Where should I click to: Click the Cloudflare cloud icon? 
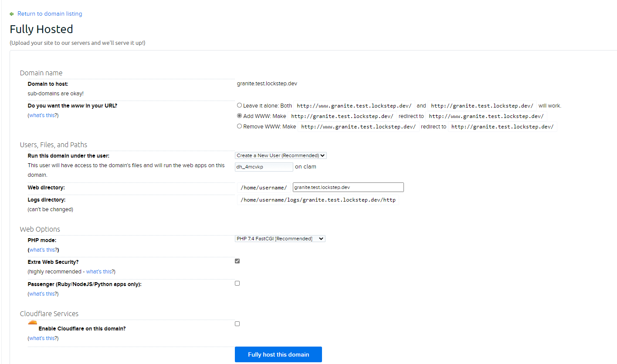32,322
